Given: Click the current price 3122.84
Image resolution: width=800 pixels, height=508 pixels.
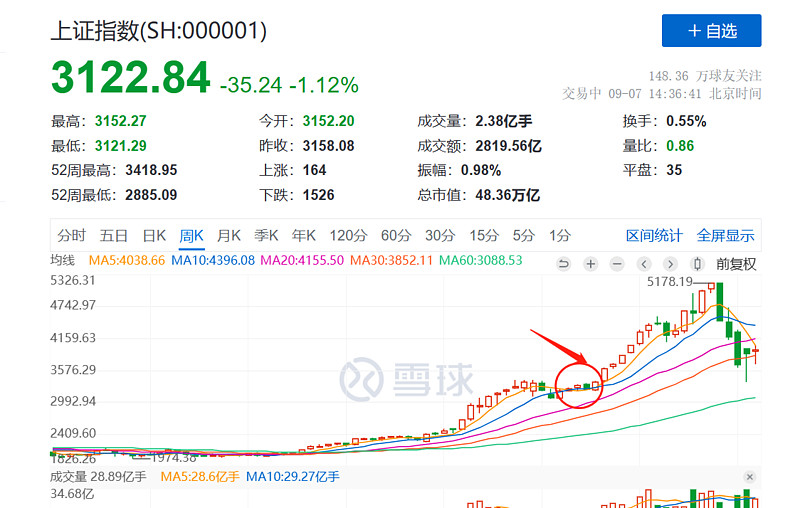Looking at the screenshot, I should (131, 78).
